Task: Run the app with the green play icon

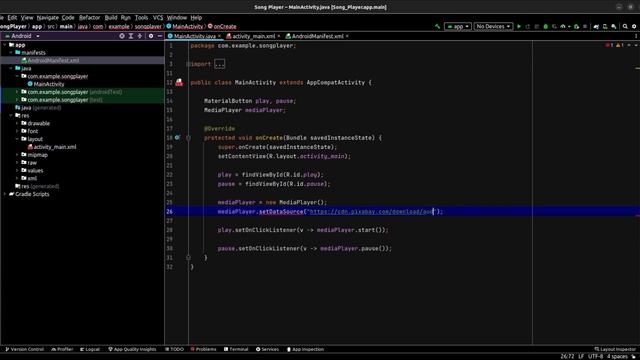Action: pyautogui.click(x=519, y=27)
